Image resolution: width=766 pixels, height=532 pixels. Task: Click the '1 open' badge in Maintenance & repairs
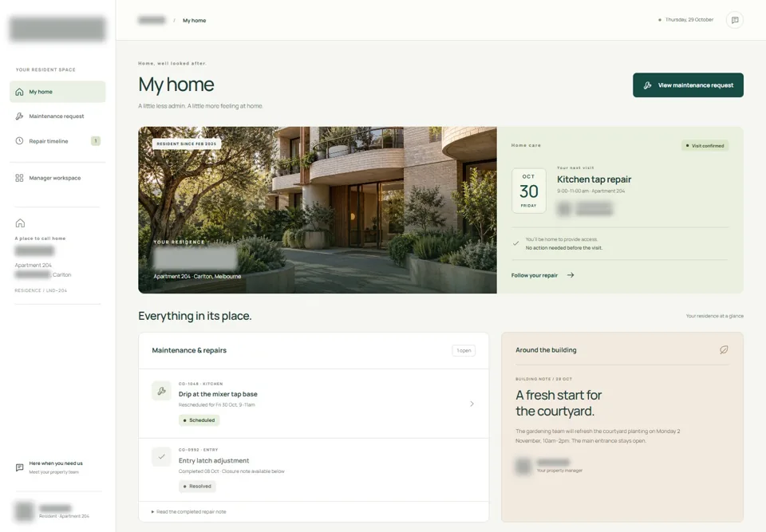pos(464,350)
